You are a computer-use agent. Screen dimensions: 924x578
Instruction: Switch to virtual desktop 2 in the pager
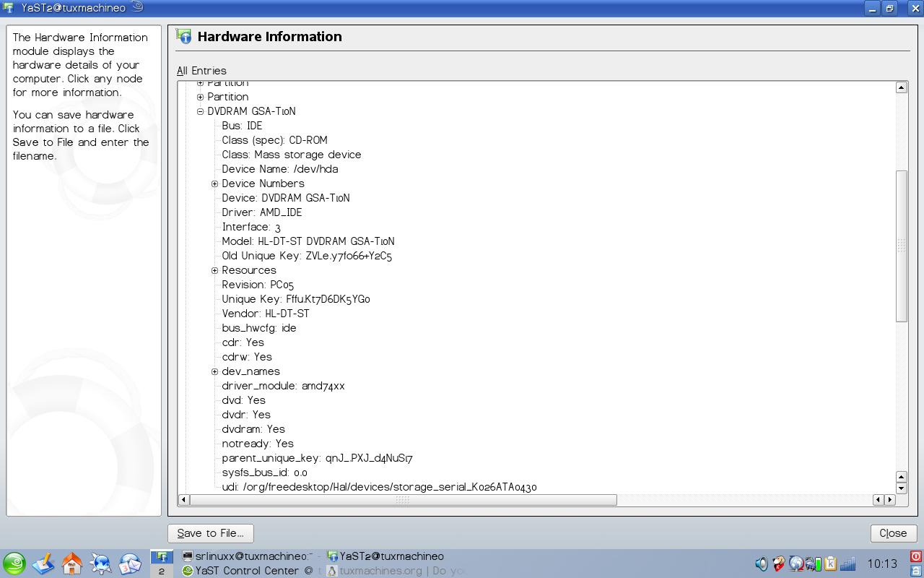(x=162, y=571)
